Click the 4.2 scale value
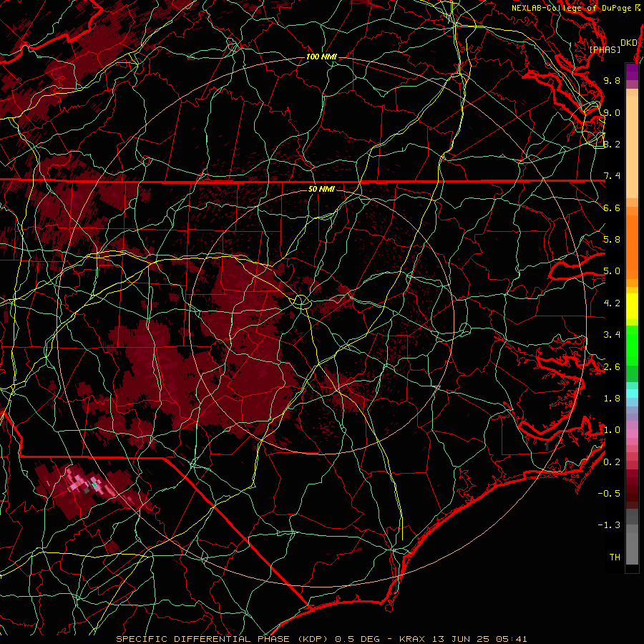 (612, 303)
